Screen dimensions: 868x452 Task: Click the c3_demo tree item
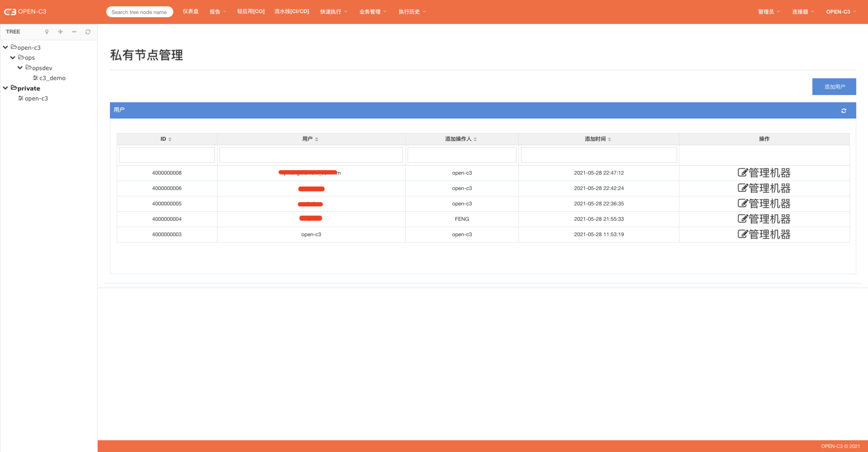pos(51,78)
